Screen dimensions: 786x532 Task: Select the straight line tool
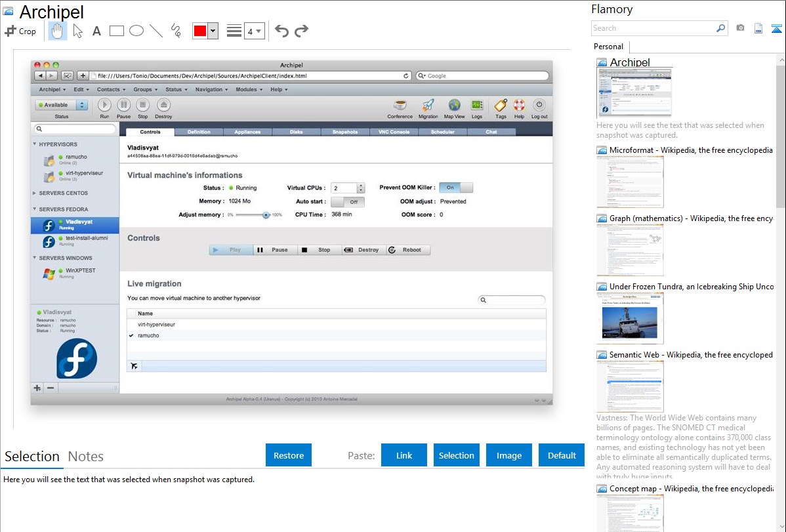point(156,31)
